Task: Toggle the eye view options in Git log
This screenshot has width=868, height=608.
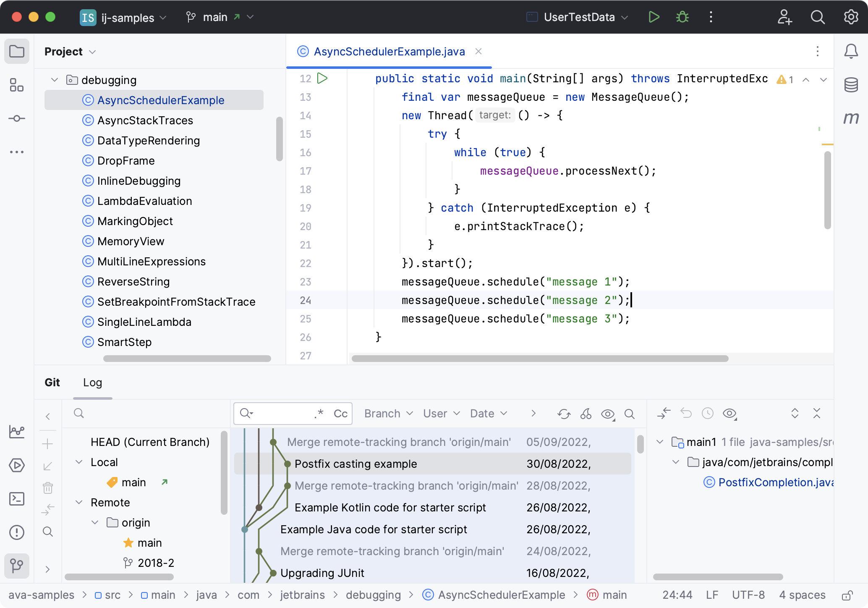Action: (607, 414)
